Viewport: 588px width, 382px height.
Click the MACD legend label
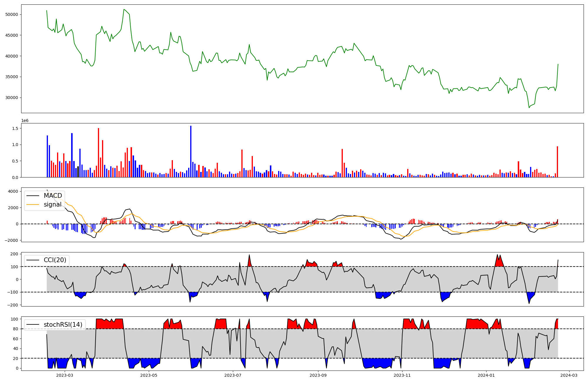53,196
